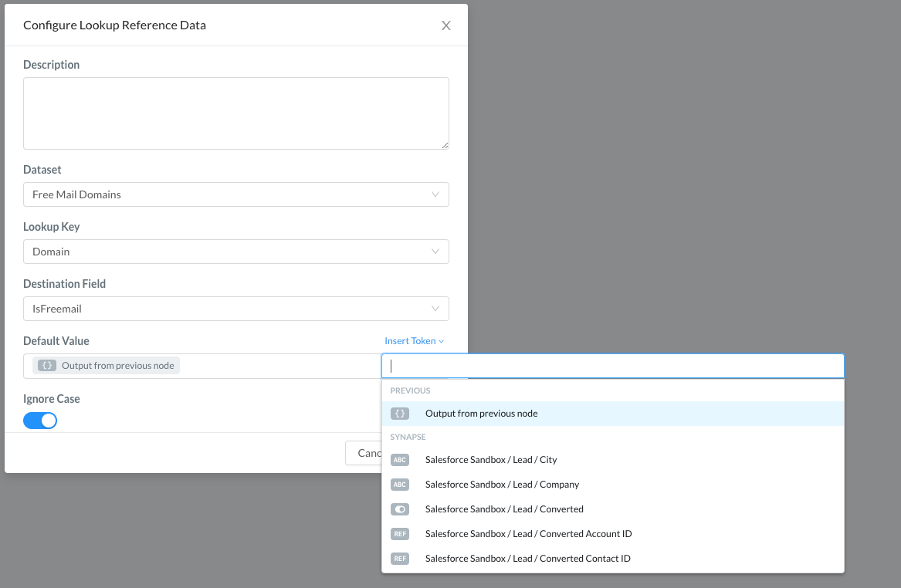Select Salesforce Sandbox / Lead / Company token
901x588 pixels.
(613, 485)
